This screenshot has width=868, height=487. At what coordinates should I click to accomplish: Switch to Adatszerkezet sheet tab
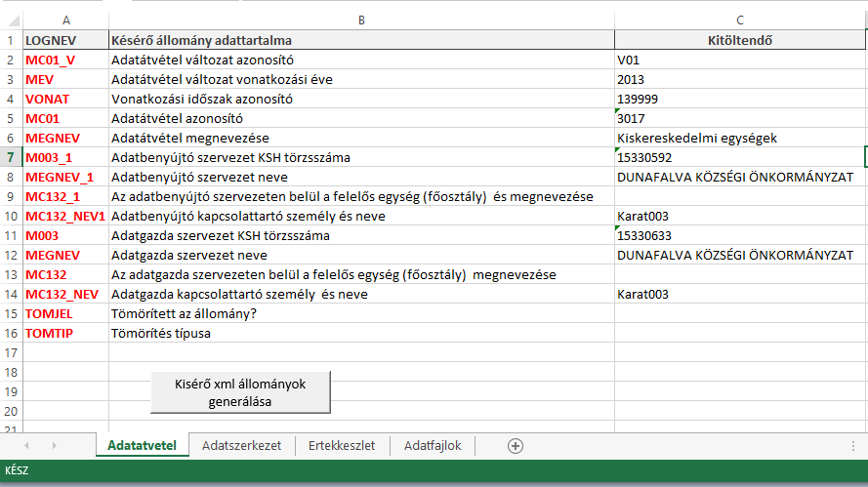click(241, 446)
